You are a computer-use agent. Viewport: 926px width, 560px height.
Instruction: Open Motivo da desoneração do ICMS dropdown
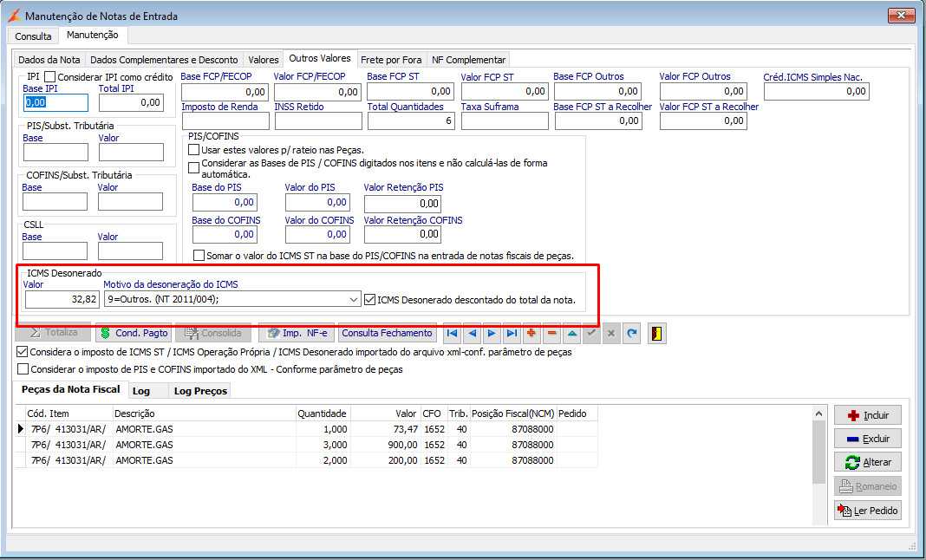(x=354, y=299)
